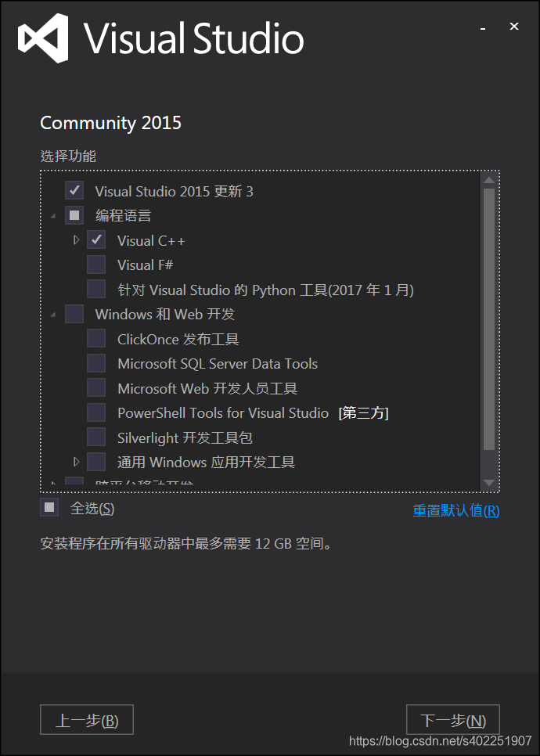This screenshot has width=540, height=756.
Task: Click the Visual Studio logo icon
Action: coord(43,38)
